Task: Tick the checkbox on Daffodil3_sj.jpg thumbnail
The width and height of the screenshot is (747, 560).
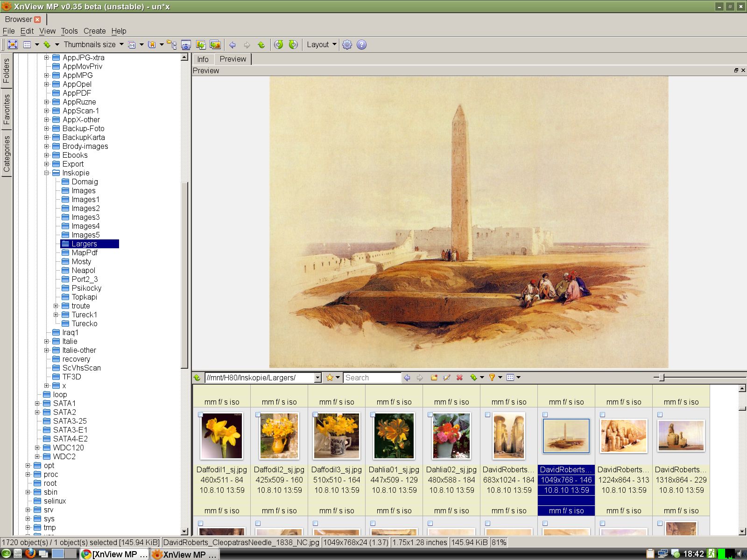Action: pyautogui.click(x=316, y=414)
